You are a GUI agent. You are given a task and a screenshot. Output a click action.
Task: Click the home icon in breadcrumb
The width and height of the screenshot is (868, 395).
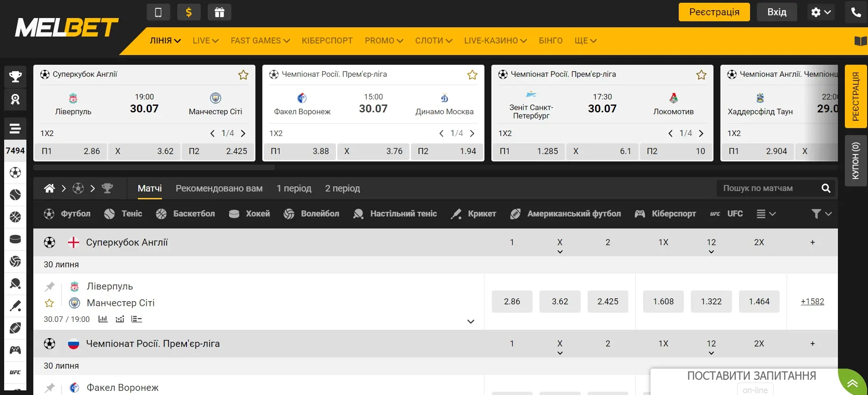(x=50, y=188)
